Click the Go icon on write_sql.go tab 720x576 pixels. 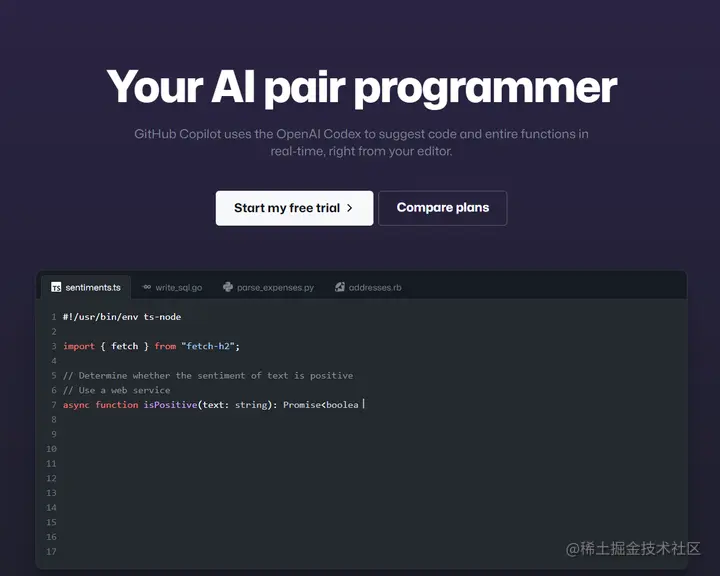146,287
